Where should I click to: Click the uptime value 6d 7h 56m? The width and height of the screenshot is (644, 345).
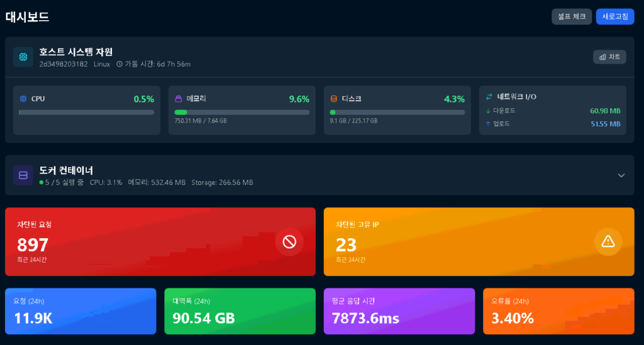tap(174, 64)
